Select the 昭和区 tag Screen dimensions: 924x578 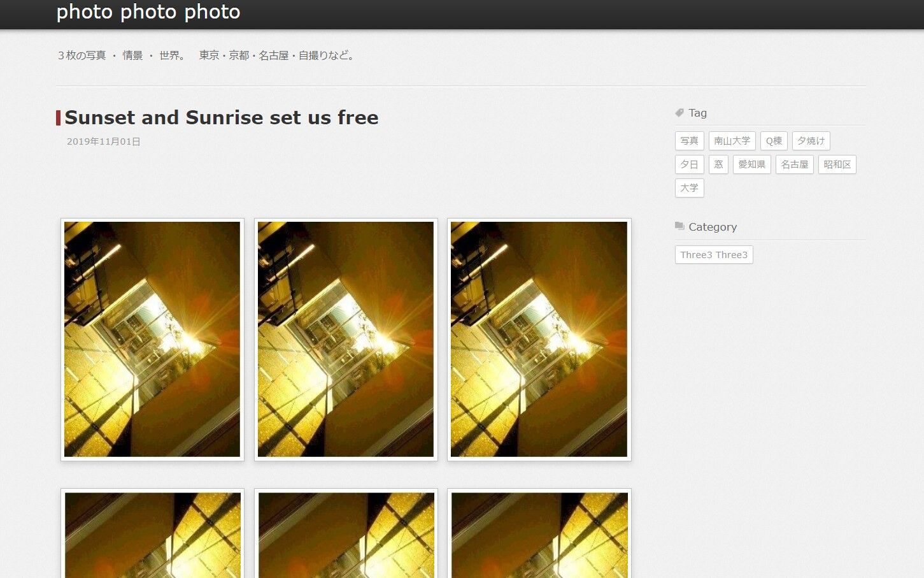coord(837,164)
